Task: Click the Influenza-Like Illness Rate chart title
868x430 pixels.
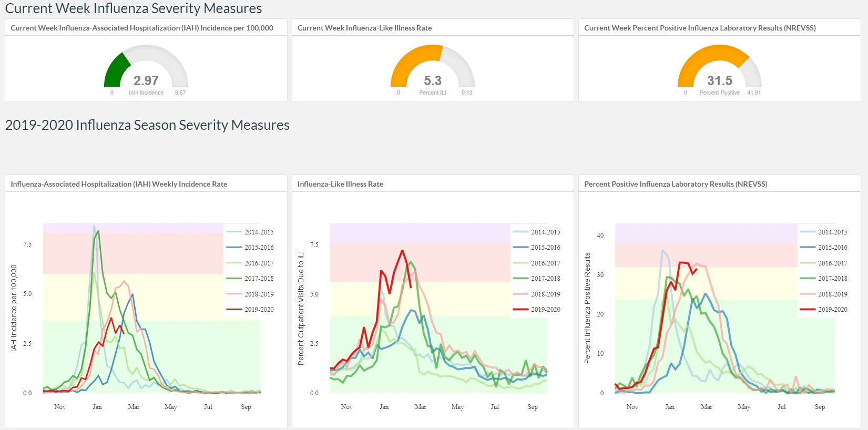Action: click(x=340, y=184)
